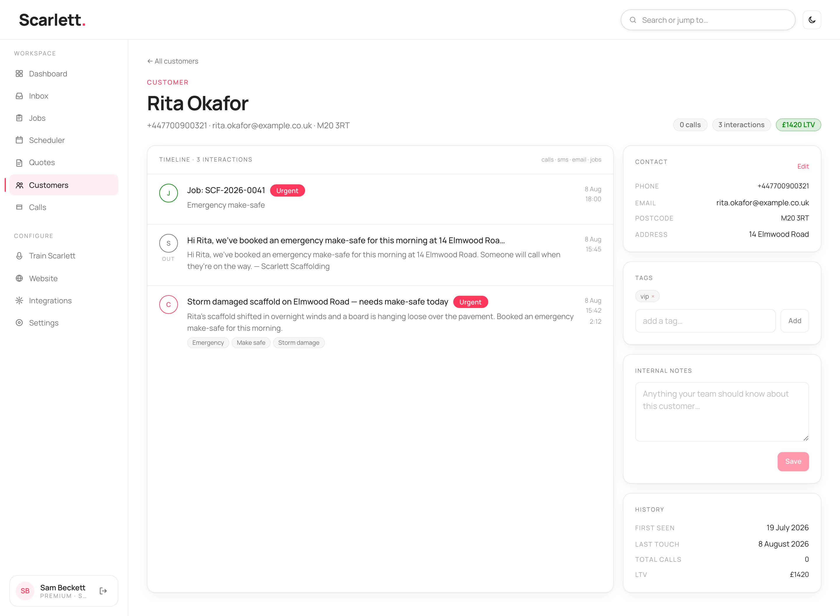The width and height of the screenshot is (840, 616).
Task: Click the Add tag button
Action: pos(794,321)
